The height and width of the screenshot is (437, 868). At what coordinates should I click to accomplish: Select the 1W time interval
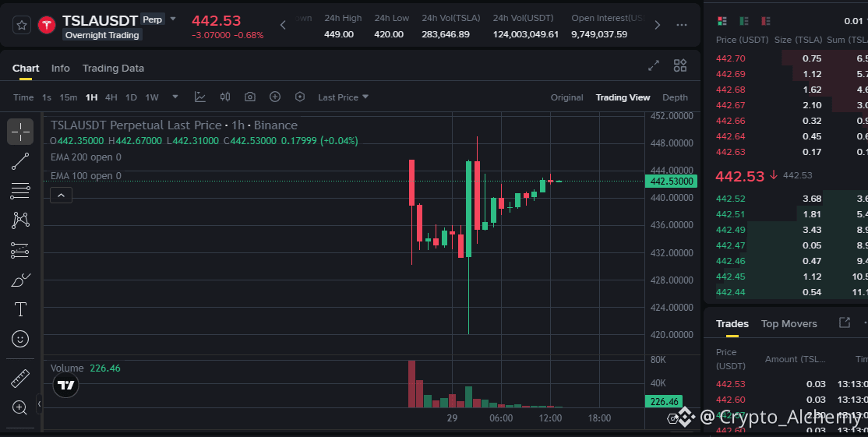tap(152, 97)
